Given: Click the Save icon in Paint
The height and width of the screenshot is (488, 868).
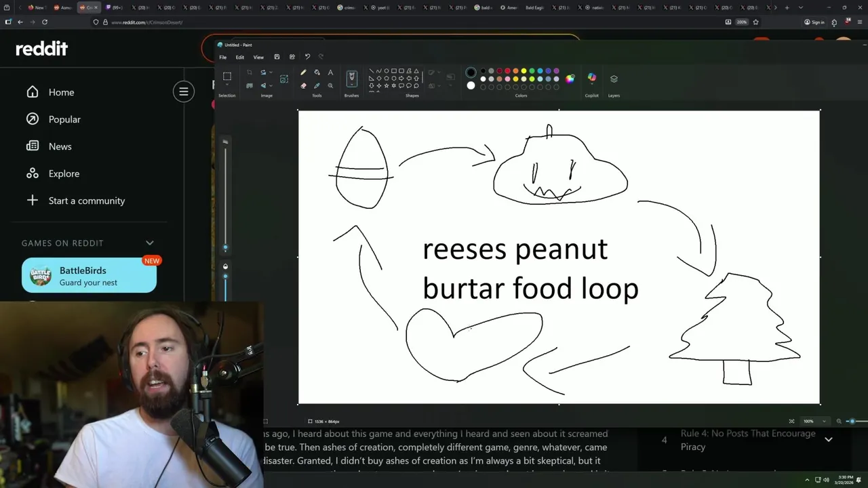Looking at the screenshot, I should coord(277,57).
